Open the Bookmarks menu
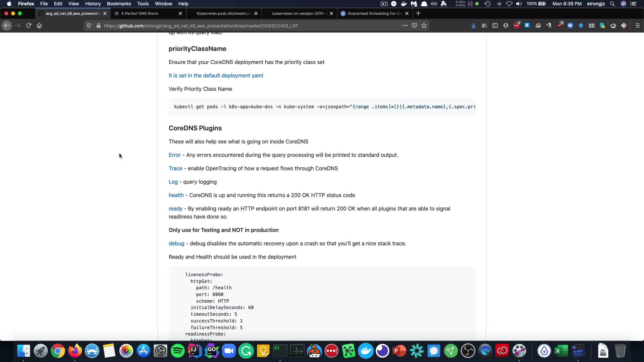 [x=119, y=4]
